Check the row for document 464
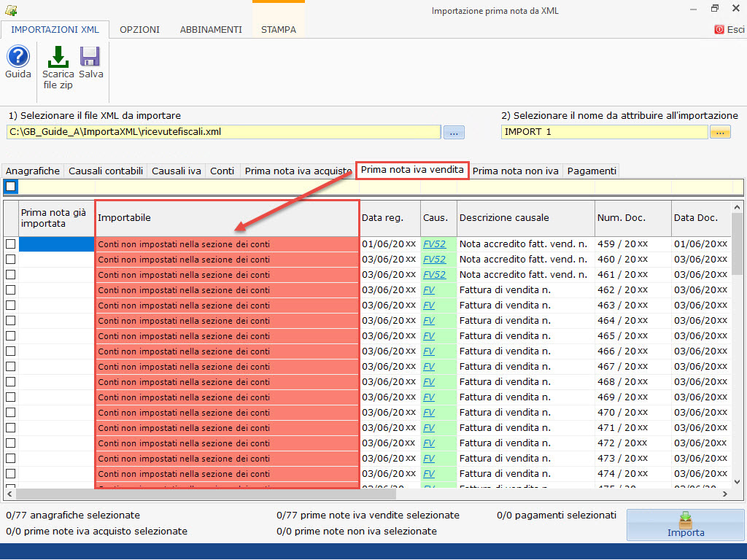 pyautogui.click(x=10, y=321)
